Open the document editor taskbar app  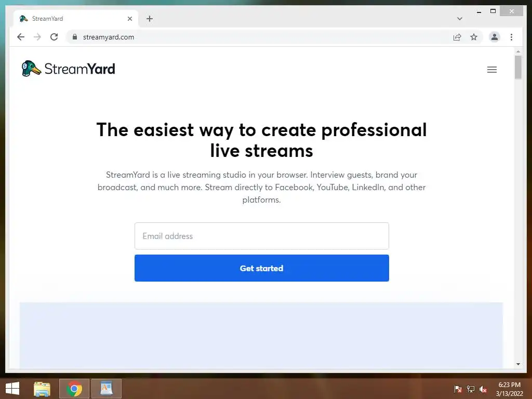pyautogui.click(x=106, y=389)
